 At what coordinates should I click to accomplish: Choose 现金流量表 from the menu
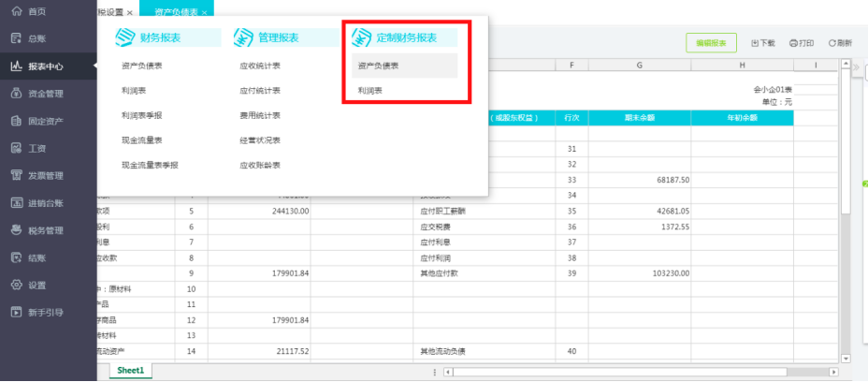(142, 140)
